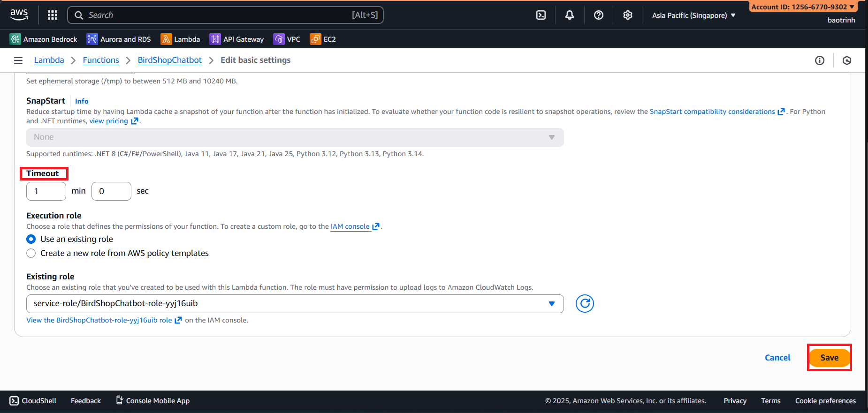The height and width of the screenshot is (413, 868).
Task: Go to Functions breadcrumb
Action: pos(101,60)
